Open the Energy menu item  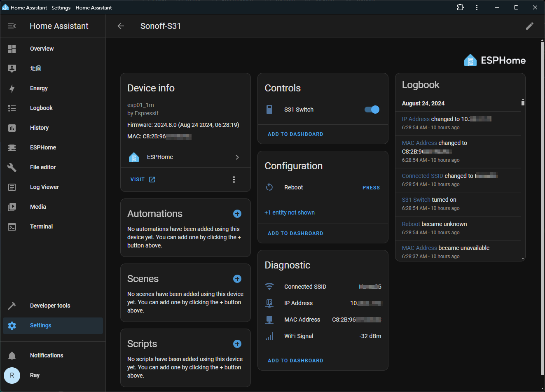click(x=53, y=88)
